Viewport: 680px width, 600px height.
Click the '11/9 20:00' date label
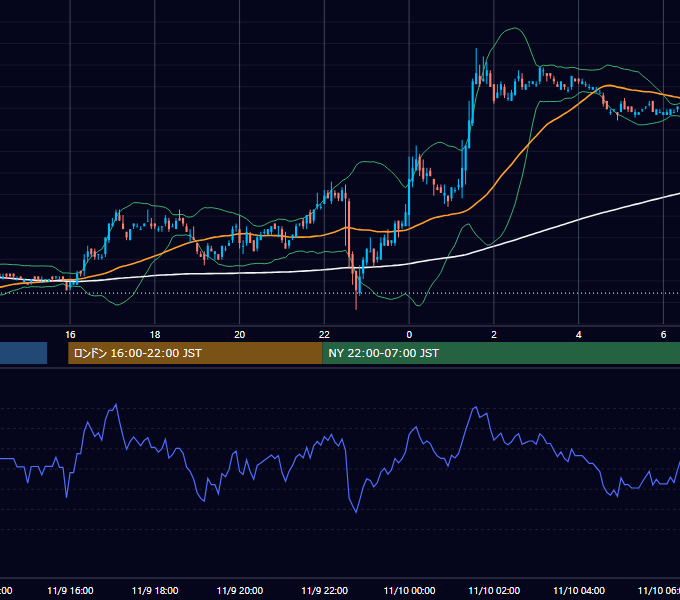(x=239, y=590)
